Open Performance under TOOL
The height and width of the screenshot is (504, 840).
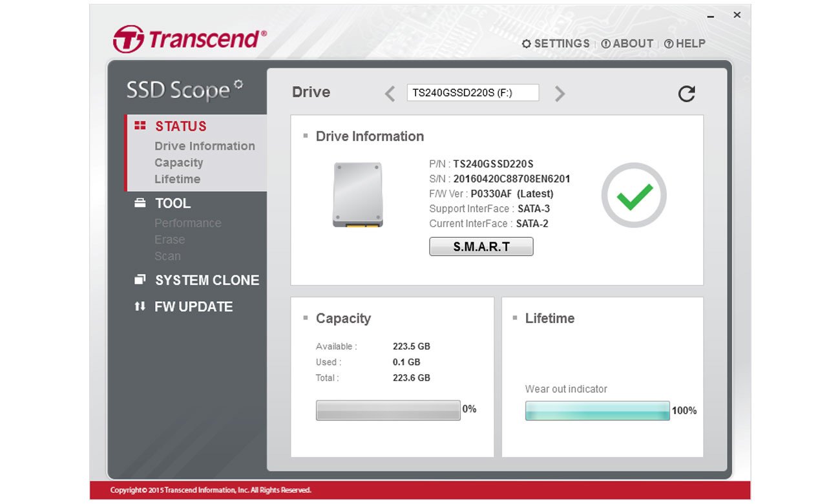(x=188, y=223)
